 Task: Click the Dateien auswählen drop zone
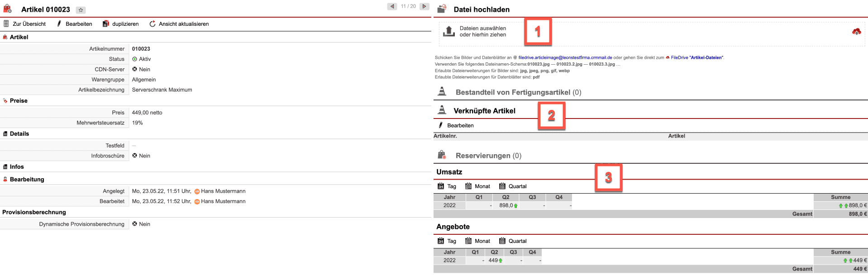(482, 32)
